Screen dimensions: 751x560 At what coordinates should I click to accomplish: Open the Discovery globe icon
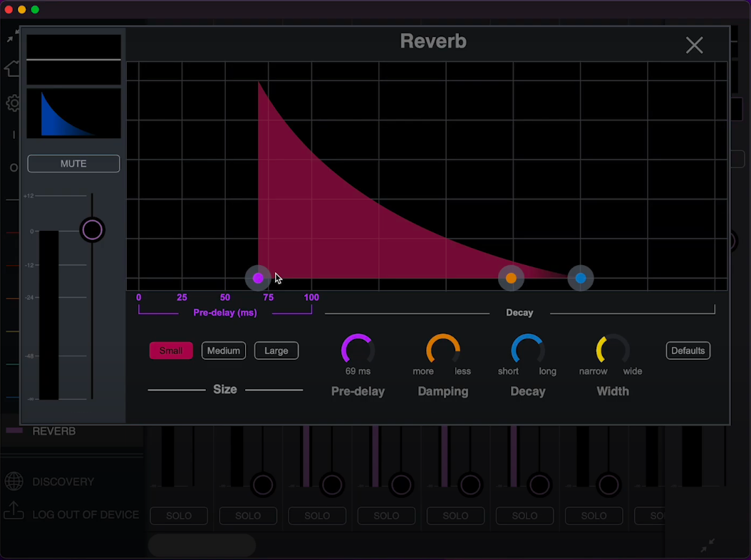coord(14,482)
